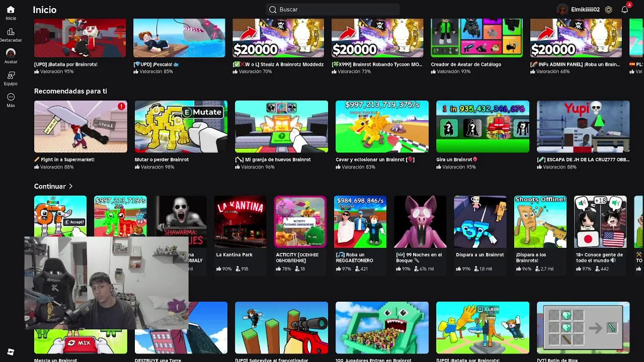Viewport: 644px width, 362px height.
Task: Click Valoración 96% under Mi granja de huevos
Action: (x=255, y=167)
